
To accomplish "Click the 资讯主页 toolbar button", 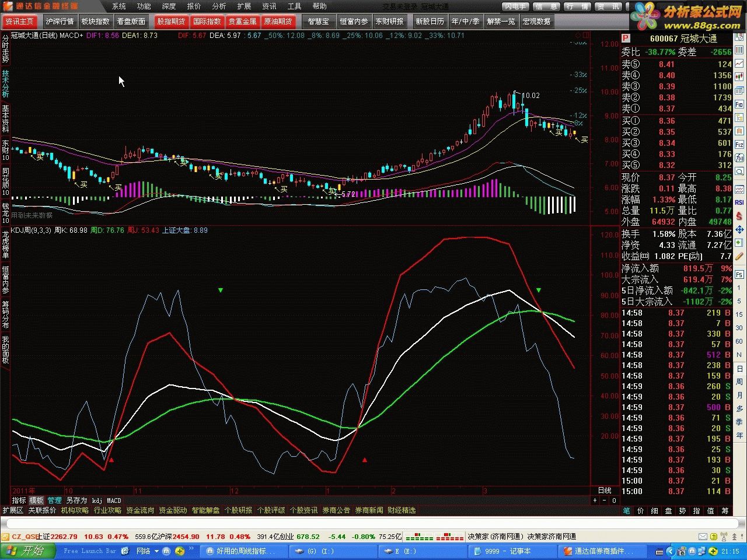I will 20,22.
